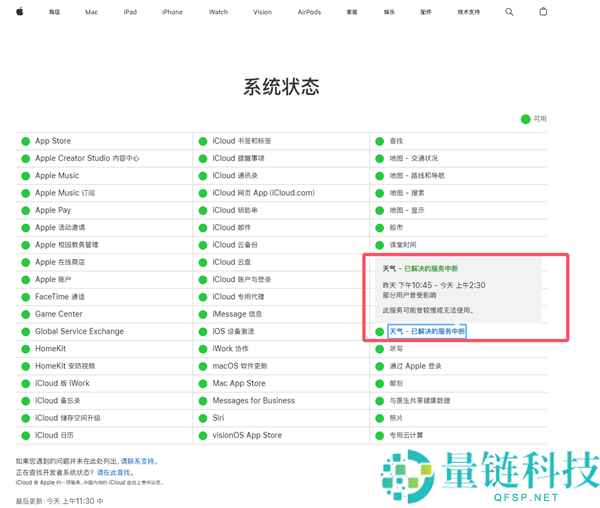Follow the 请在此查找 developer status link
600x508 pixels.
[x=113, y=473]
